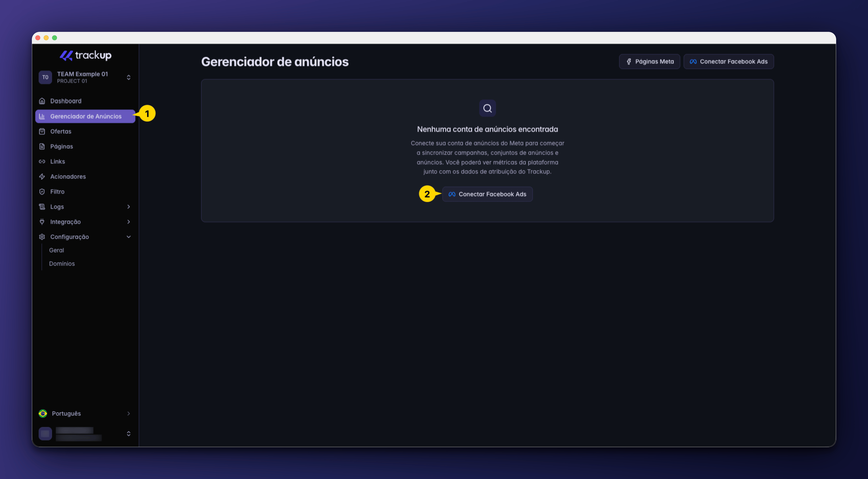Open the Dashboard menu item

[x=85, y=101]
